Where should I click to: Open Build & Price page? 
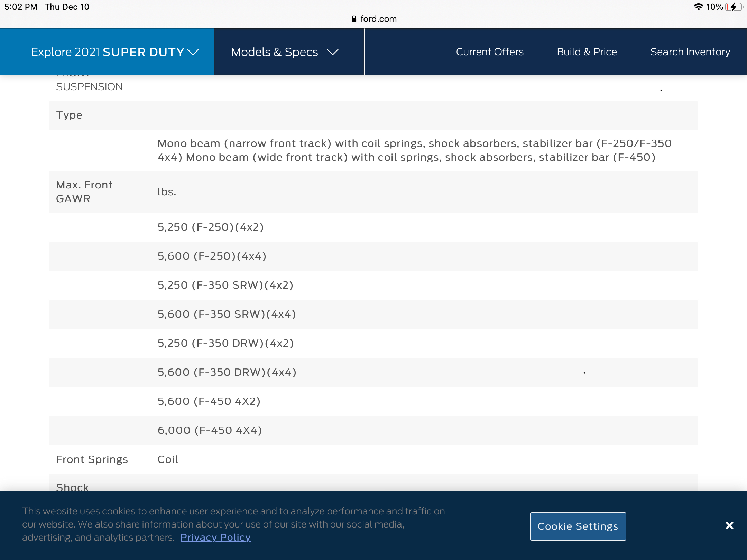point(587,52)
